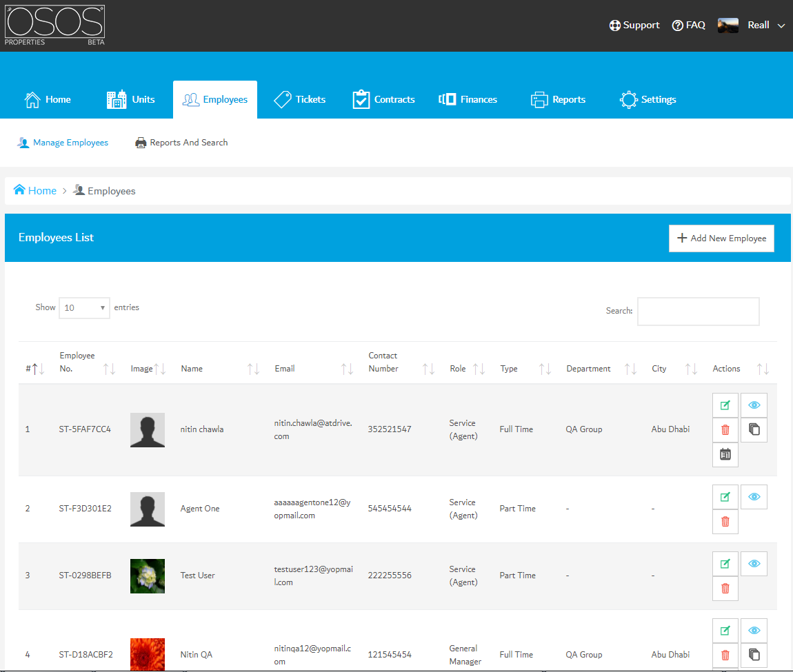Click the Home breadcrumb link
Image resolution: width=793 pixels, height=672 pixels.
[35, 191]
